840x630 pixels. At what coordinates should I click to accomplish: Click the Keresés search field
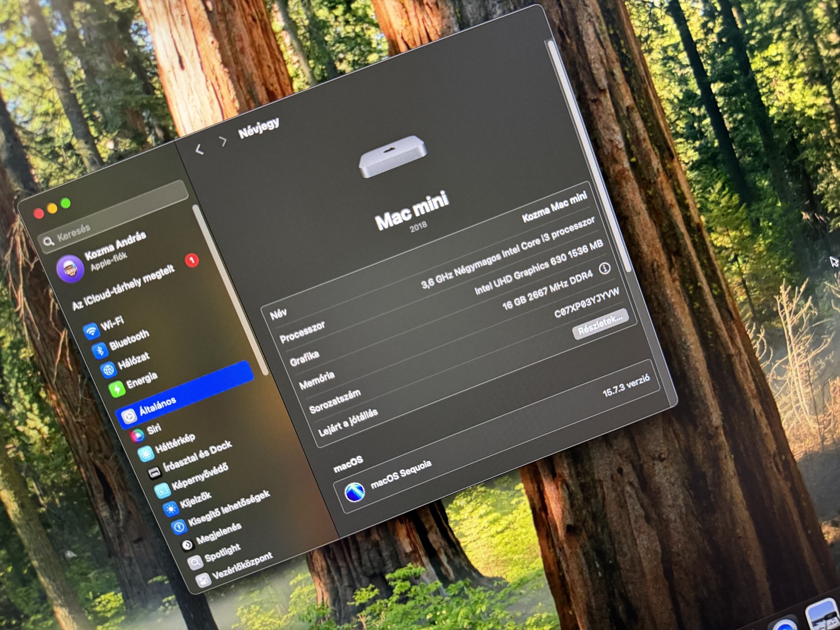click(x=114, y=217)
